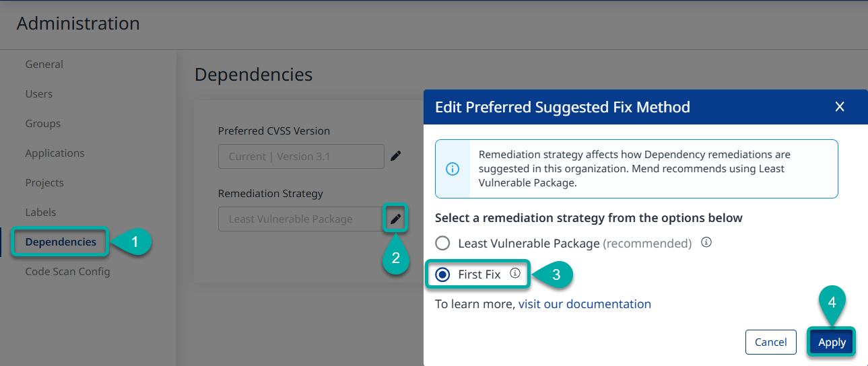Open the General administration section
The width and height of the screenshot is (868, 366).
[44, 65]
